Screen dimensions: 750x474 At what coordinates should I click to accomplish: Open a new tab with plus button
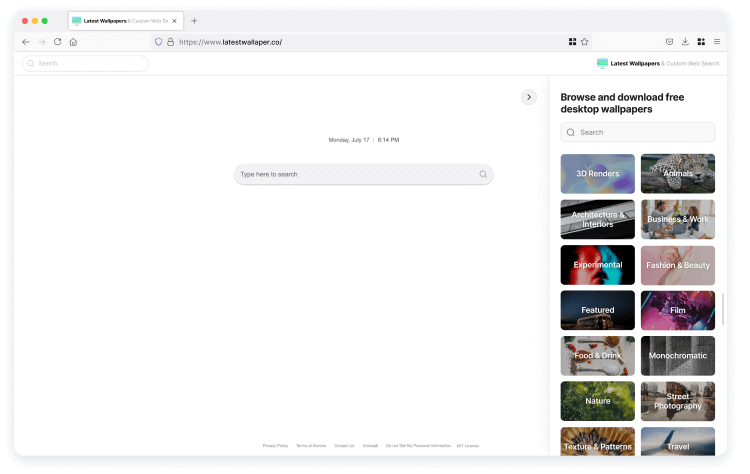194,21
